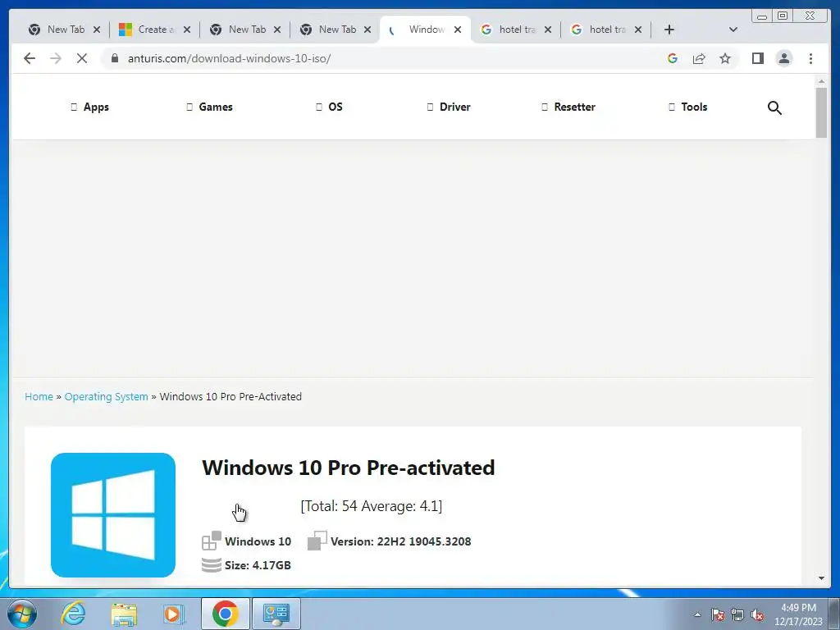Screen dimensions: 840x630
Task: Click the Total 54 Average 4.1 rating text
Action: coord(372,506)
